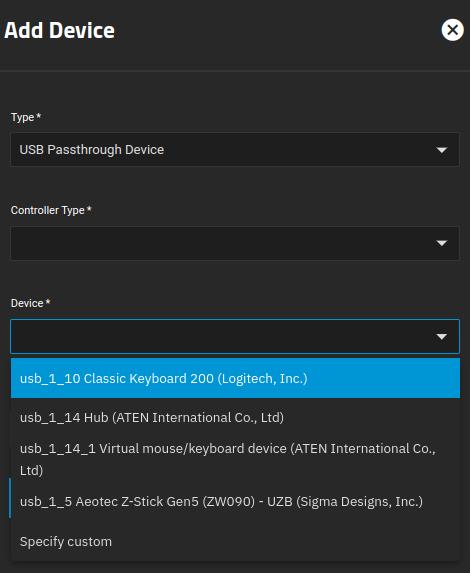Choose usb_1_14 Hub ATEN International option
This screenshot has width=470, height=573.
click(x=235, y=417)
